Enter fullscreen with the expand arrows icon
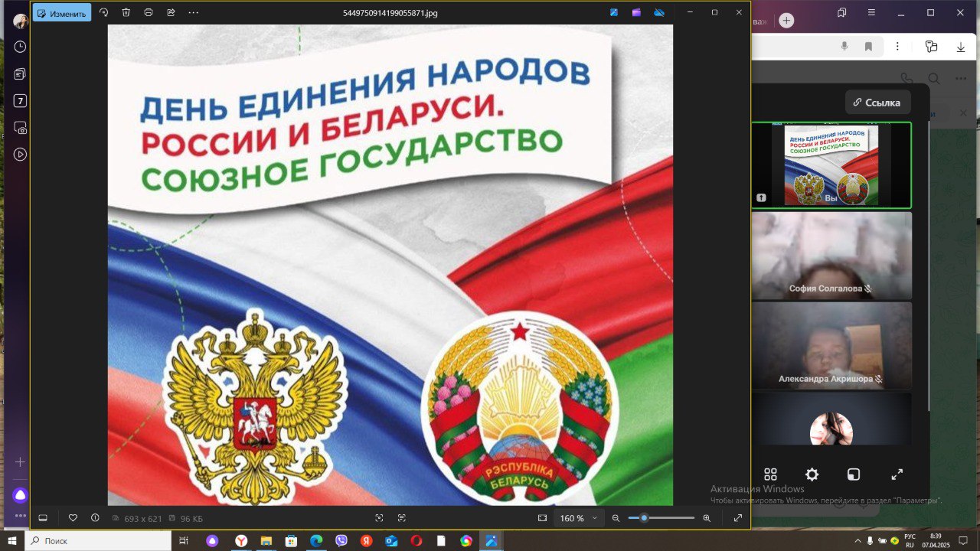The image size is (980, 551). coord(738,518)
